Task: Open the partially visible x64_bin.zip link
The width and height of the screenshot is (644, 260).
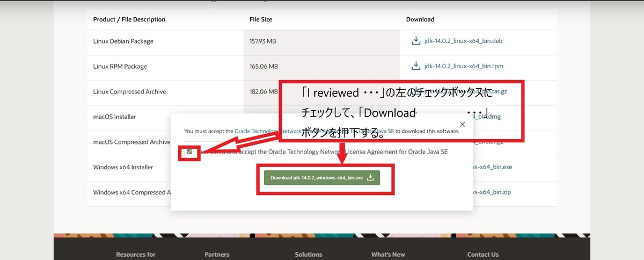Action: 492,192
